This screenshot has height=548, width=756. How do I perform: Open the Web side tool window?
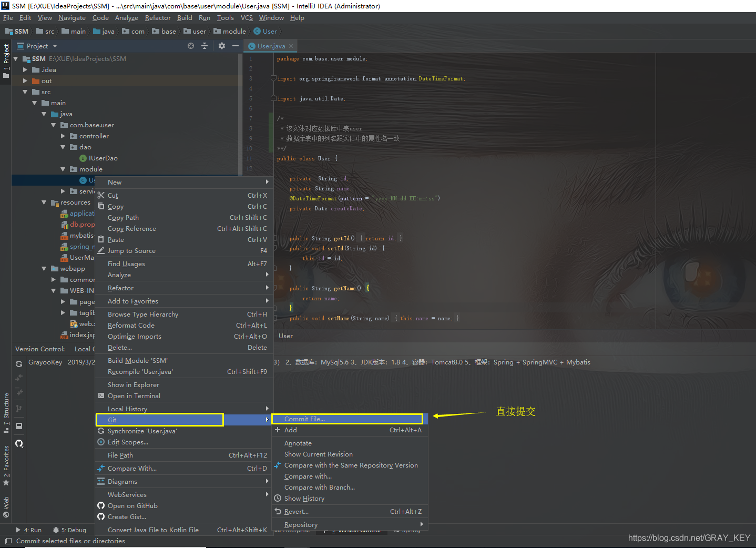(6, 507)
